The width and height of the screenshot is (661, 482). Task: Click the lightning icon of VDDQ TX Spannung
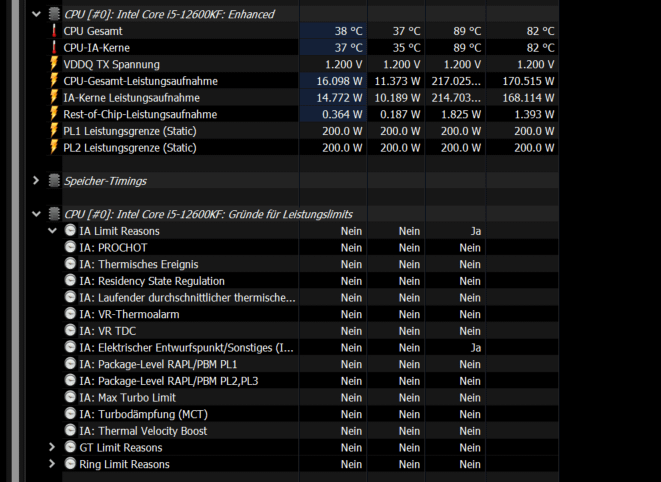pyautogui.click(x=54, y=64)
